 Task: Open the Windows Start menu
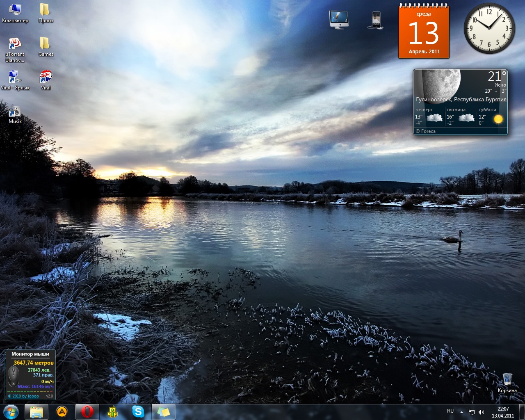click(11, 412)
